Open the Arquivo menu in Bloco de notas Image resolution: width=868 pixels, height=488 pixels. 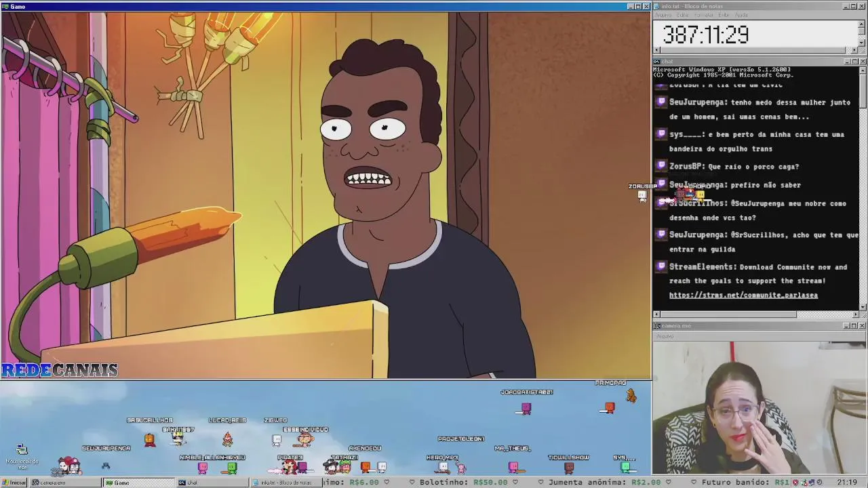coord(663,15)
